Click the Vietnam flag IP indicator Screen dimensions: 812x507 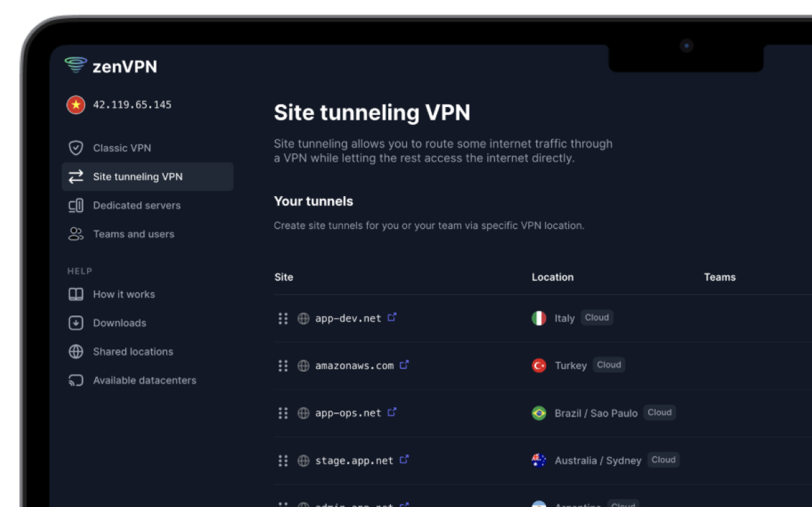coord(76,105)
